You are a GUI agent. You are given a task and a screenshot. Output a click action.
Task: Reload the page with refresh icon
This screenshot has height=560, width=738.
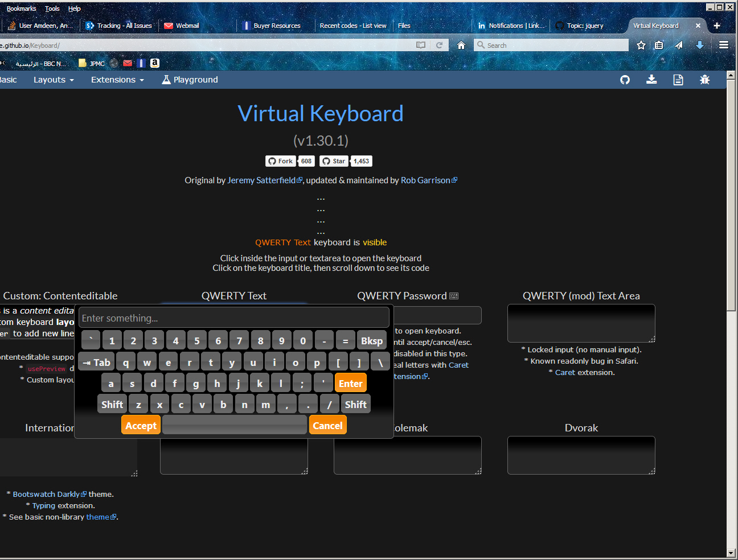(439, 46)
